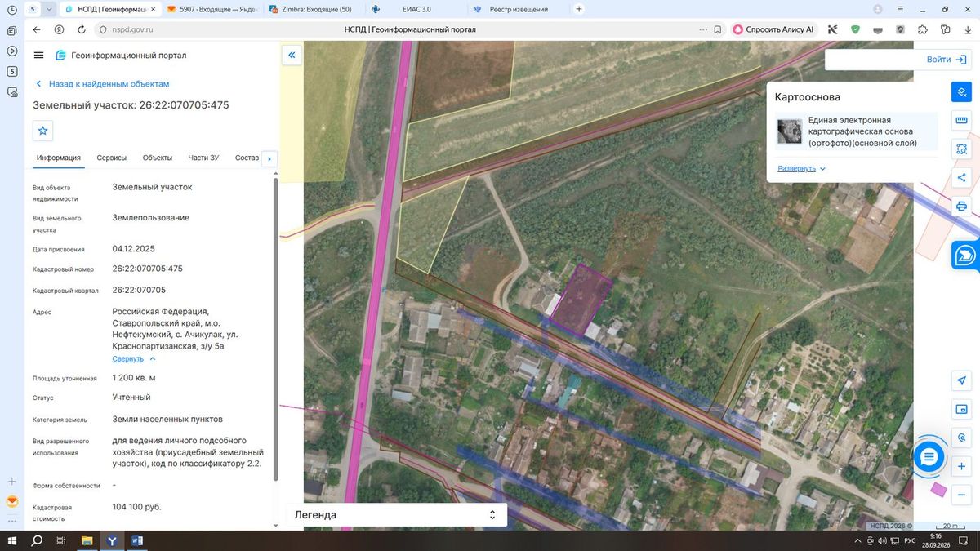Reload the browser page
This screenshot has width=980, height=551.
coord(82,29)
